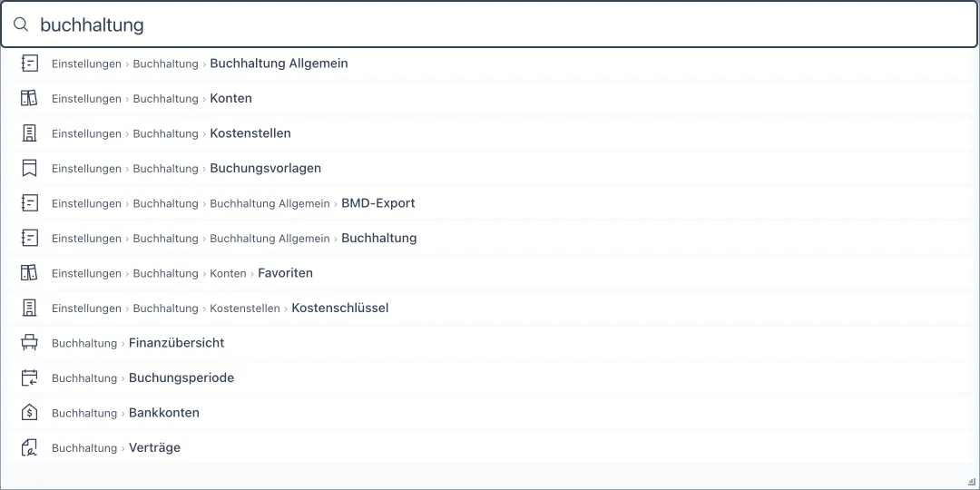Viewport: 980px width, 490px height.
Task: Open the 'Buchhaltung Allgemein' settings result
Action: pos(490,64)
